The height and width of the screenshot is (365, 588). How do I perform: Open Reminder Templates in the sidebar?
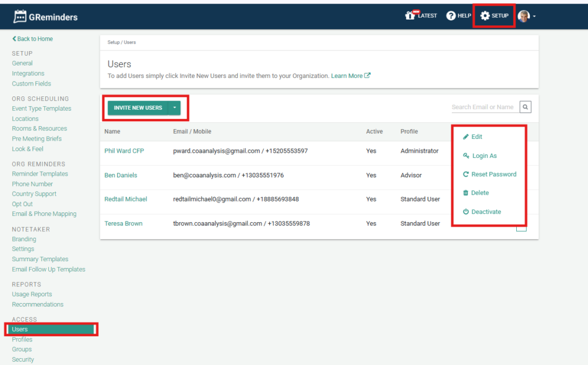tap(40, 174)
